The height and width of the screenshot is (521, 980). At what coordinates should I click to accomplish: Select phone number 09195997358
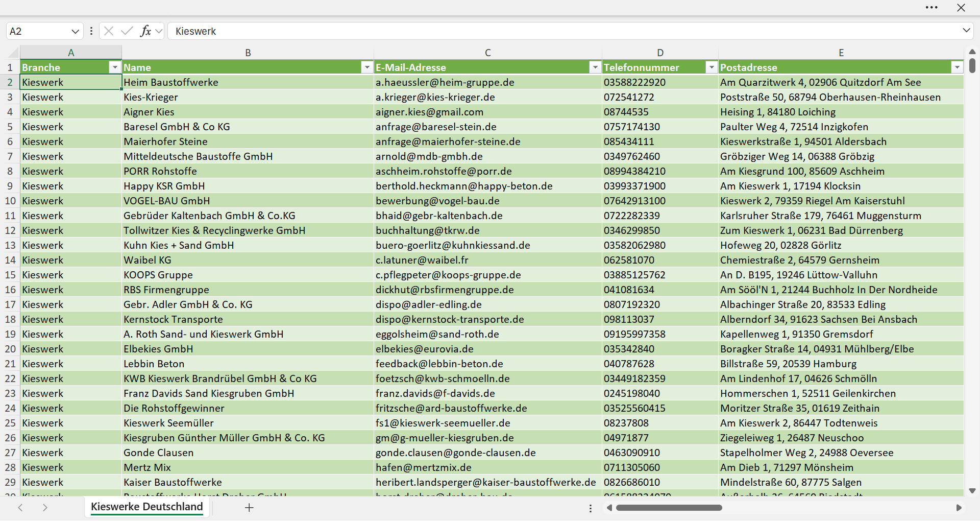click(x=660, y=334)
